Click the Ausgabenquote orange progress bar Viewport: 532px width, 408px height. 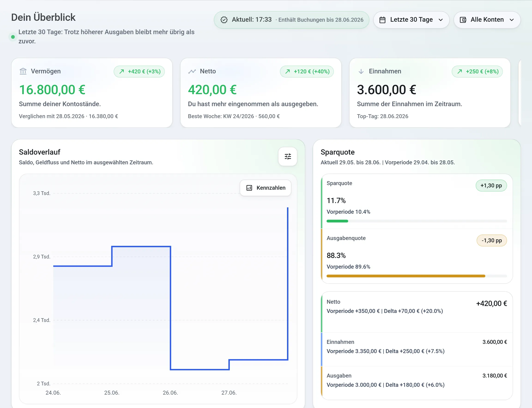(406, 276)
